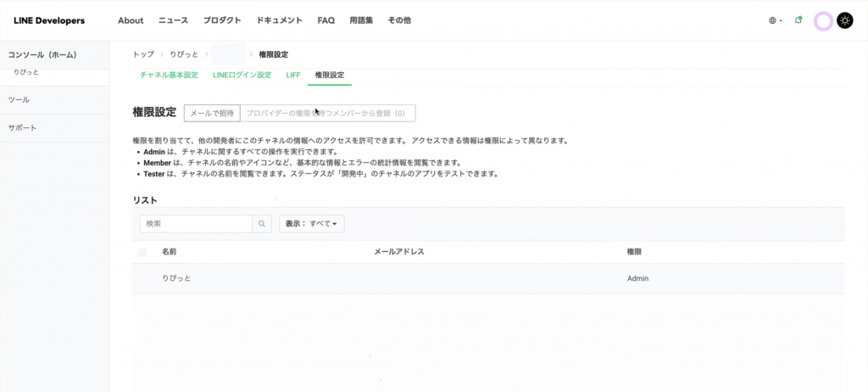Toggle light/dark theme sun icon

tap(845, 21)
